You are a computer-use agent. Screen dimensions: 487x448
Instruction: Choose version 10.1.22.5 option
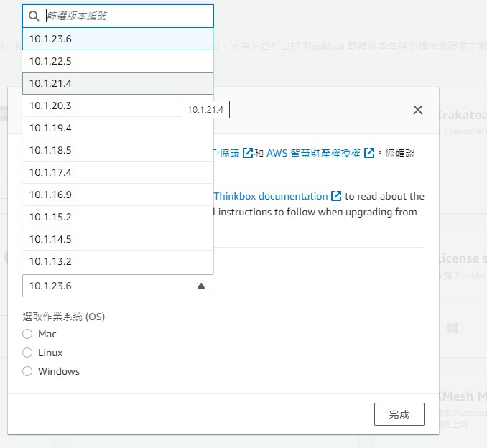point(118,61)
